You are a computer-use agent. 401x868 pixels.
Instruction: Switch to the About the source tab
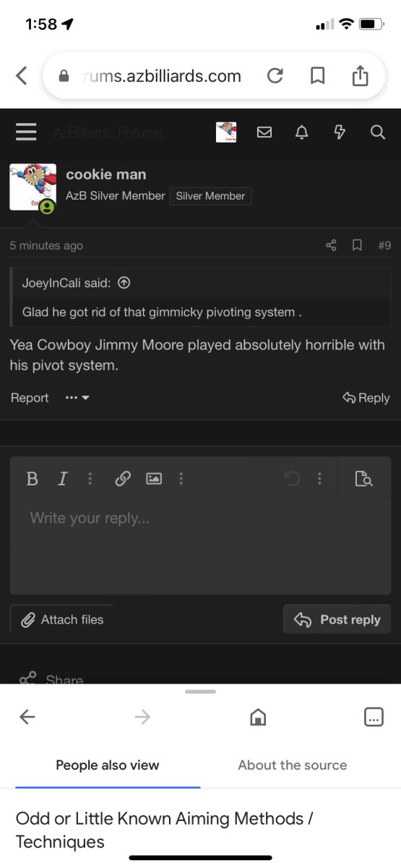tap(293, 765)
